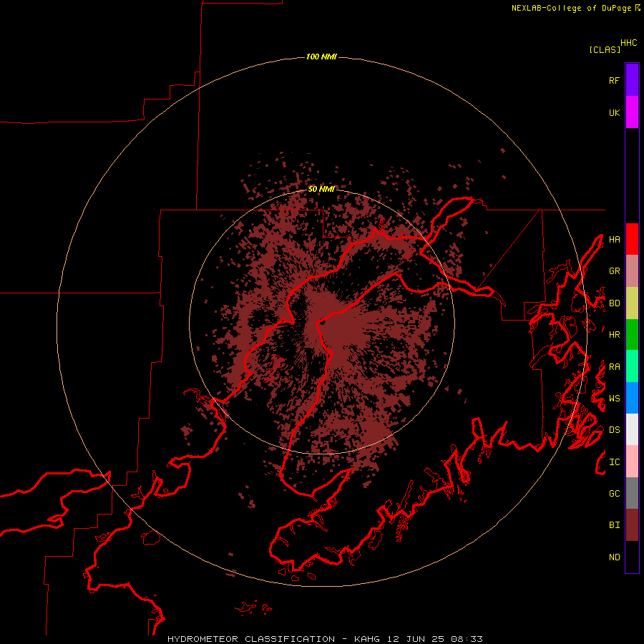Click the "BD" legend label
Screen dimensions: 644x644
[614, 303]
